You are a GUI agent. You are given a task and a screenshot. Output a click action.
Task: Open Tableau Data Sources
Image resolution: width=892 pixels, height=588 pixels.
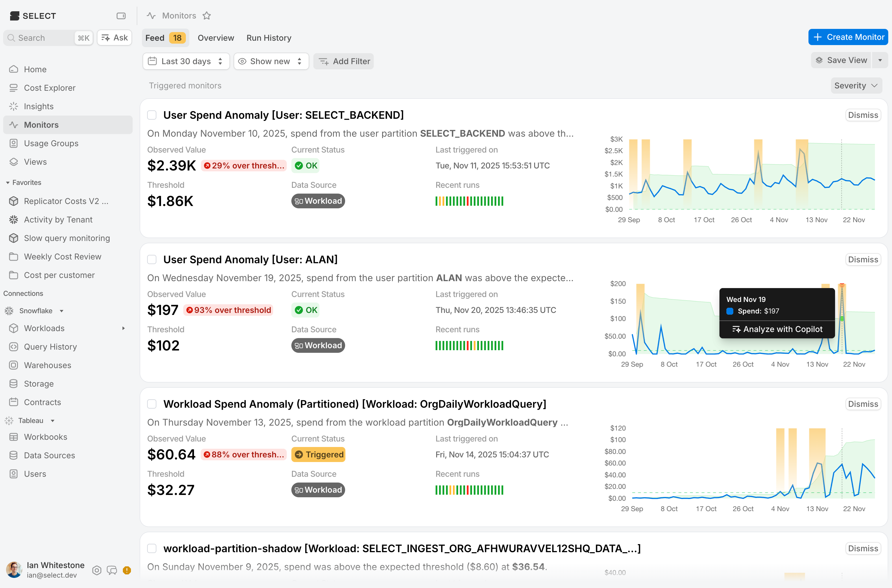[x=68, y=456]
